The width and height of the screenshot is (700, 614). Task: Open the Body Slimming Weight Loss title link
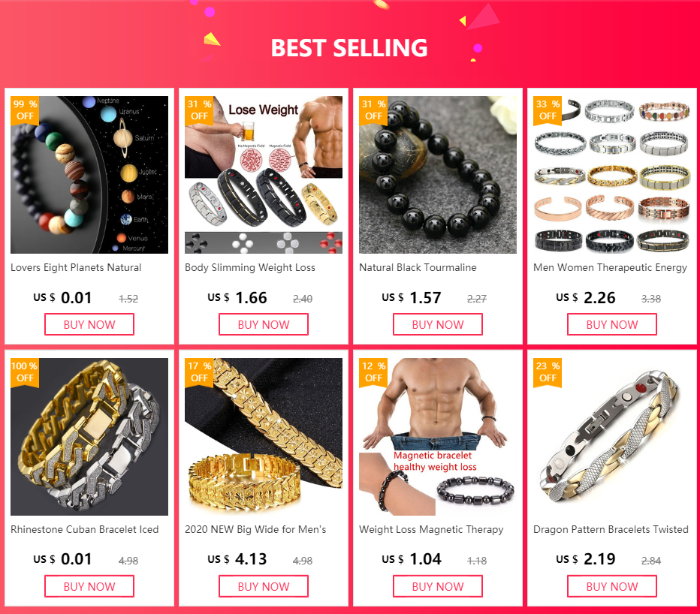coord(250,268)
